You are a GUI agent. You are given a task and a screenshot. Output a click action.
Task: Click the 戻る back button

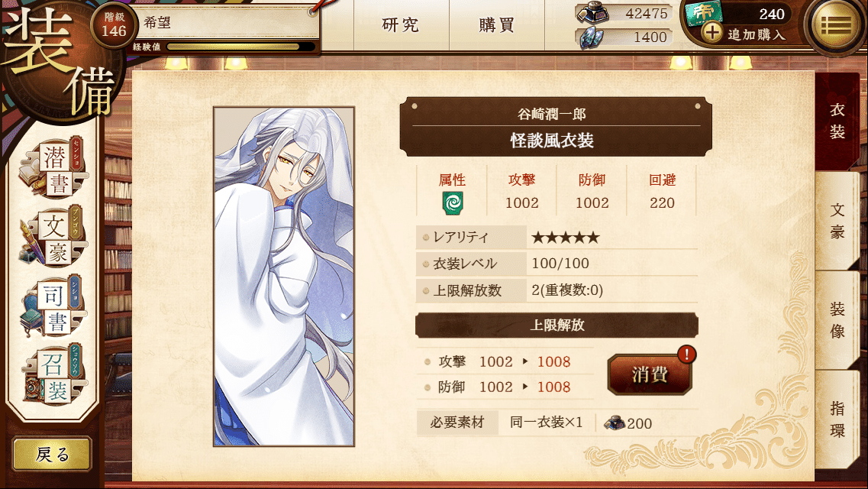52,454
